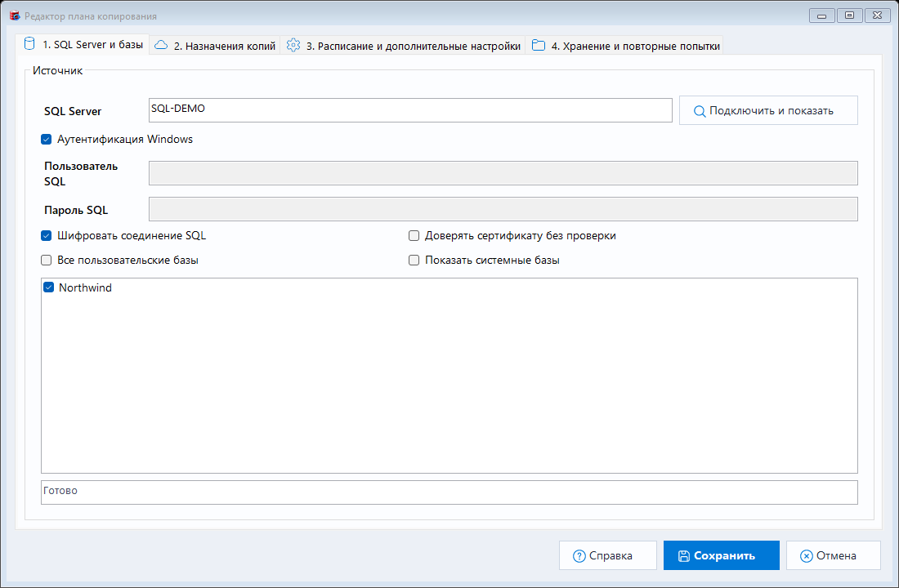Open the '1. SQL Server и базы' tab
Image resolution: width=899 pixels, height=588 pixels.
click(x=83, y=45)
